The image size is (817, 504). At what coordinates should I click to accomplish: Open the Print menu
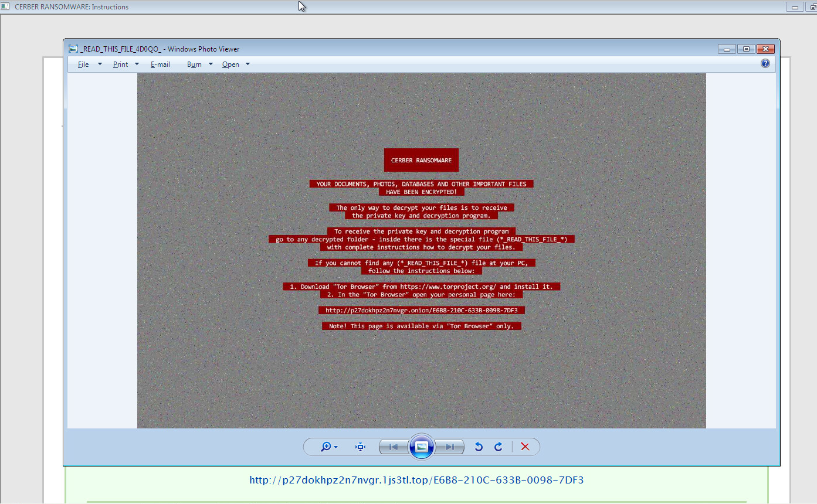(120, 64)
